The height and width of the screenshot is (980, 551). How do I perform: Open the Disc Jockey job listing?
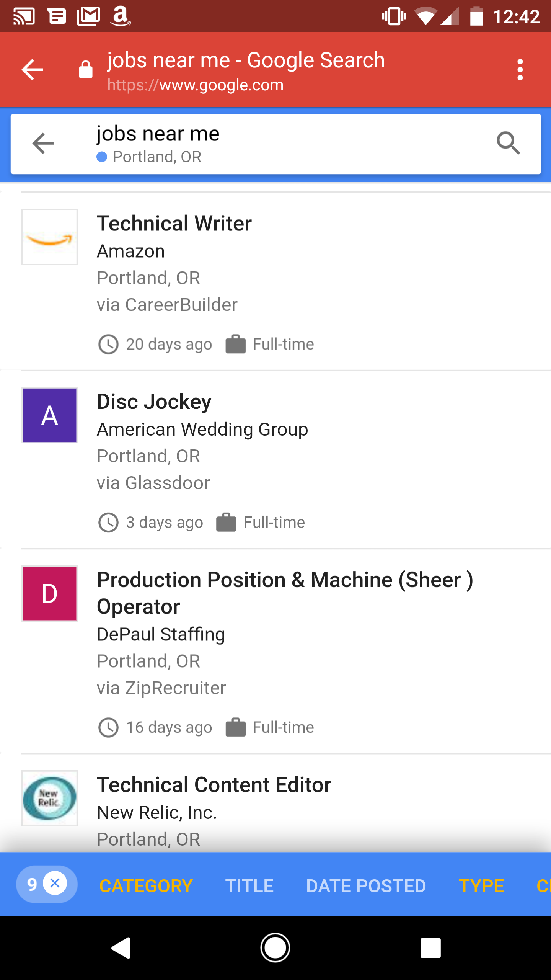click(x=154, y=402)
